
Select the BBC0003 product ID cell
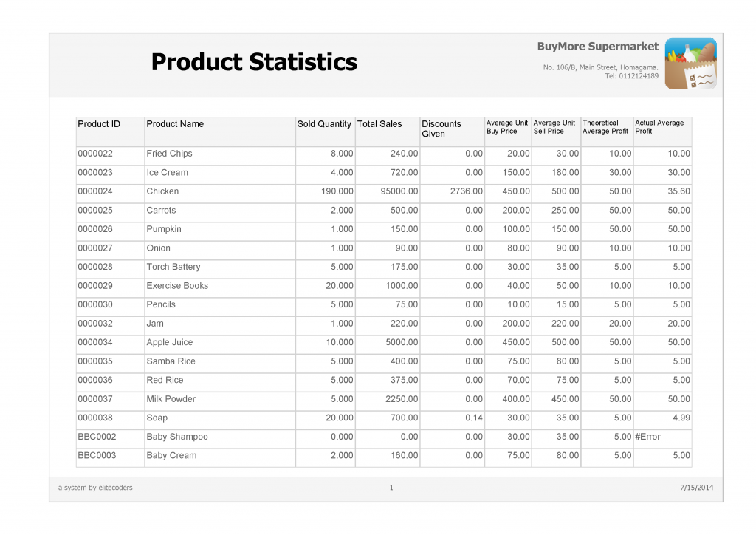(x=97, y=456)
